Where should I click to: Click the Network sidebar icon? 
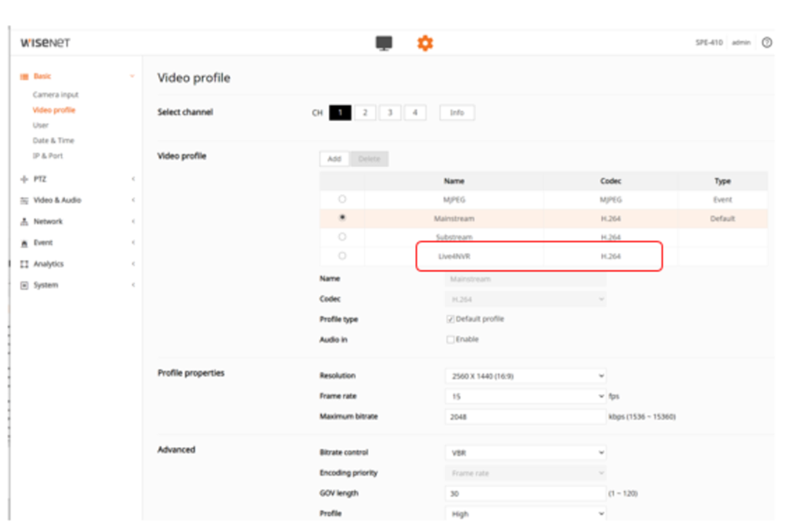pyautogui.click(x=24, y=222)
